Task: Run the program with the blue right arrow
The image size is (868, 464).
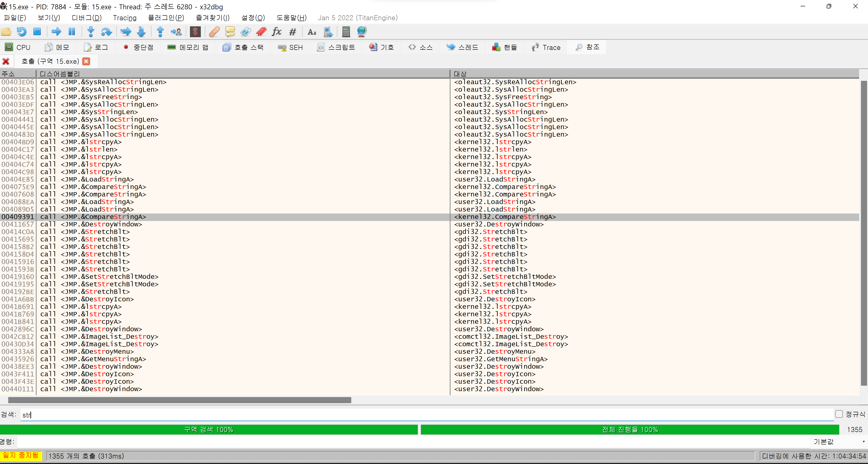Action: pyautogui.click(x=56, y=32)
